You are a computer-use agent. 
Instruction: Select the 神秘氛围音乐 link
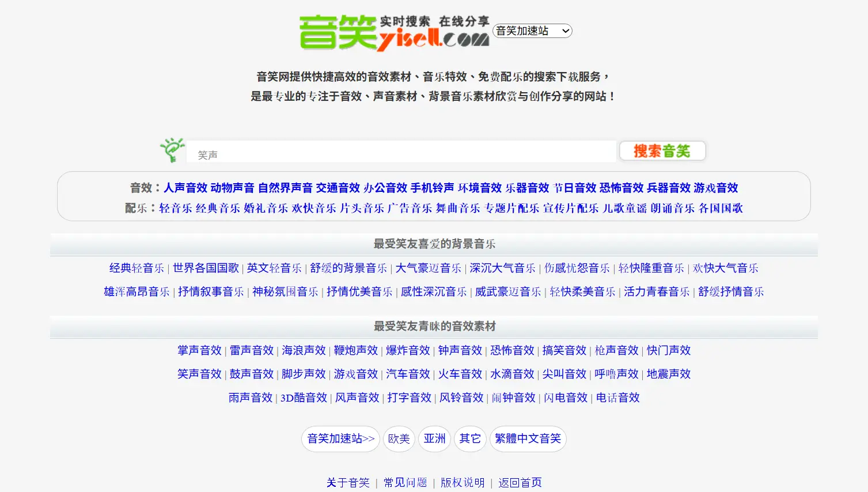pos(285,292)
